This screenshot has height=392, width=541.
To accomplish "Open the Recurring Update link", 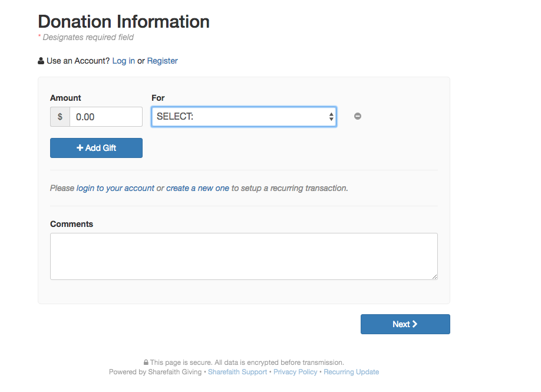I will click(x=351, y=372).
